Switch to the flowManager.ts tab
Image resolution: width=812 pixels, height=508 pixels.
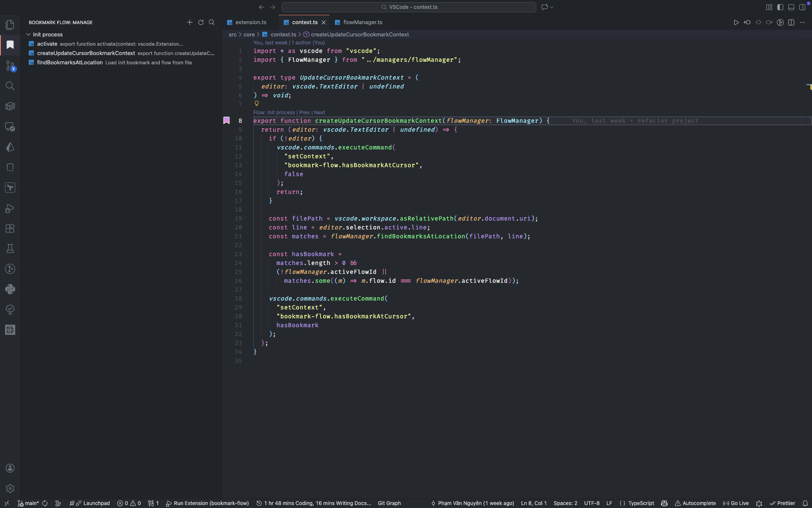pyautogui.click(x=362, y=22)
